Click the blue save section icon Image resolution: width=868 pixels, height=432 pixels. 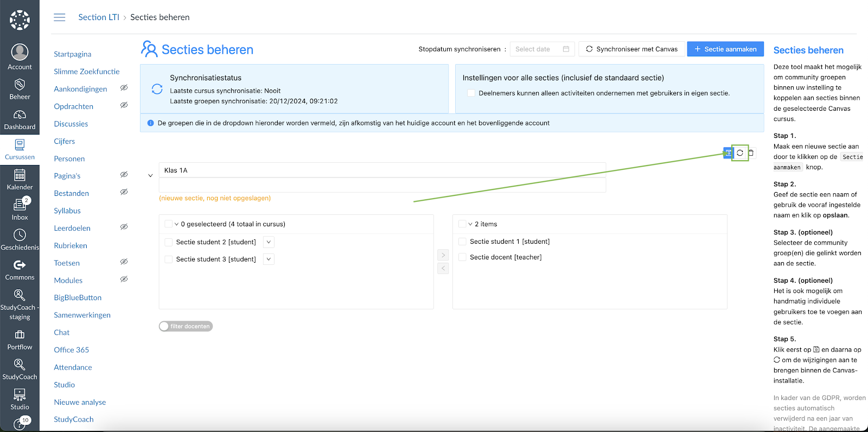point(728,153)
